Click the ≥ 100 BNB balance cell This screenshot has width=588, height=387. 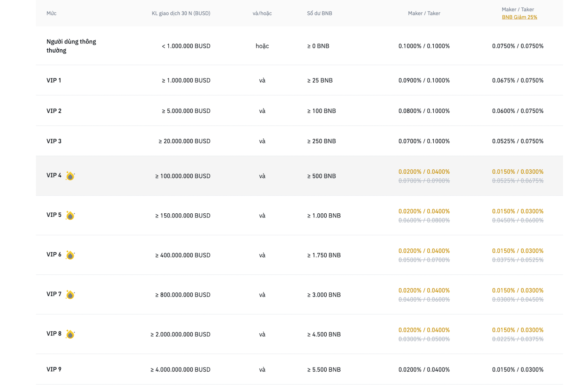coord(322,111)
